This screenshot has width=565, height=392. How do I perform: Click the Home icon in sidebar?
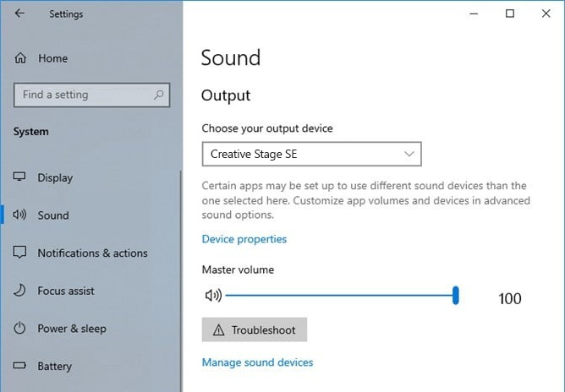coord(20,58)
